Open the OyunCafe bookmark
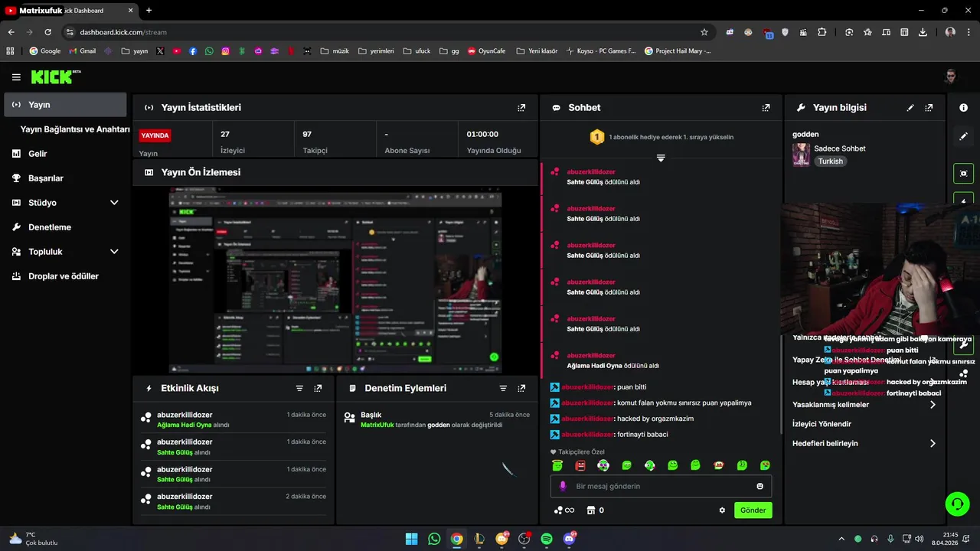The height and width of the screenshot is (551, 980). [487, 51]
